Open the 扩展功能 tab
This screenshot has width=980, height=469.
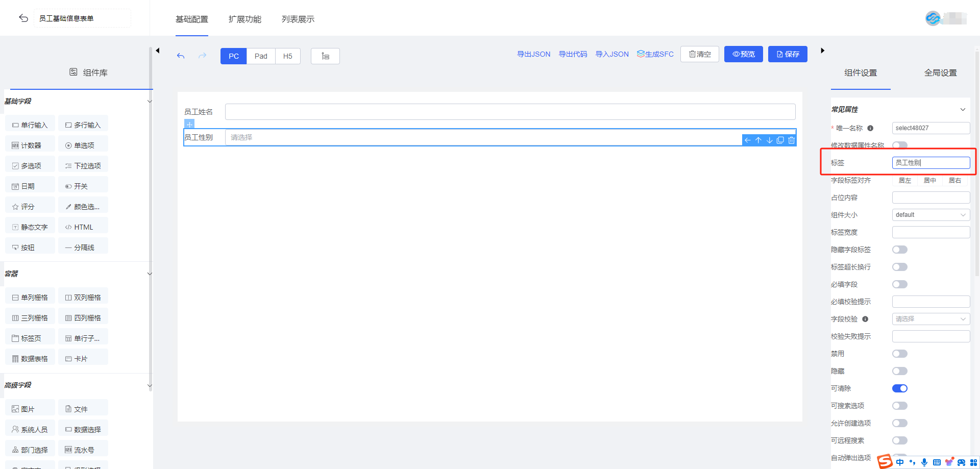coord(244,19)
